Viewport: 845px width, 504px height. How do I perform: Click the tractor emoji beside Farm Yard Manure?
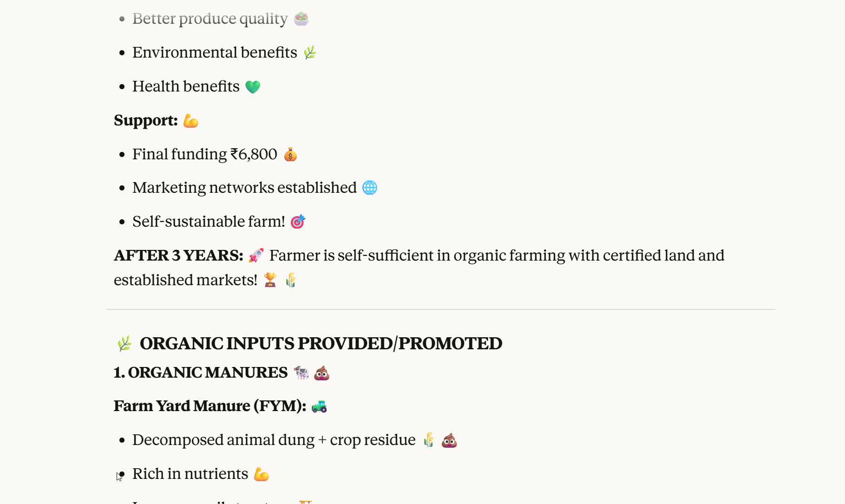click(319, 406)
